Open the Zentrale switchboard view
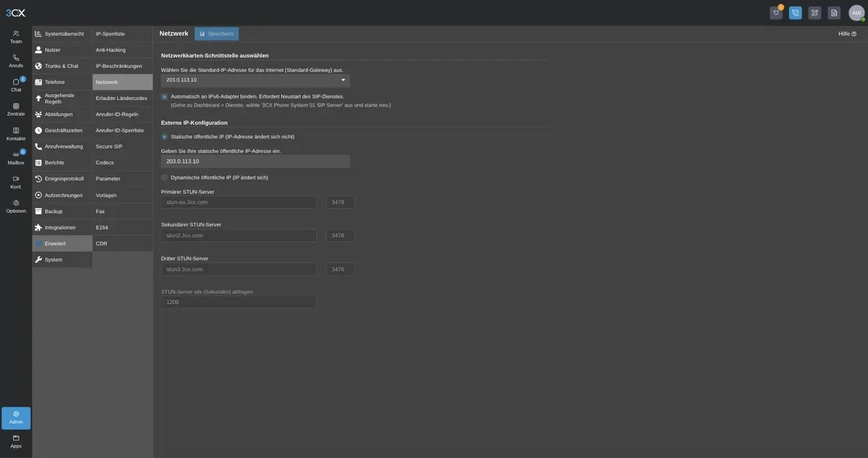 16,109
